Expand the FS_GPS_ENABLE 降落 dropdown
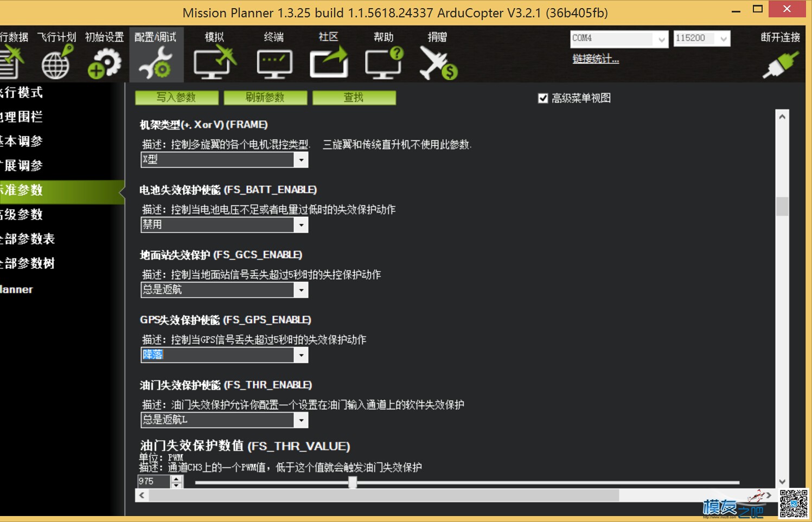 click(301, 355)
